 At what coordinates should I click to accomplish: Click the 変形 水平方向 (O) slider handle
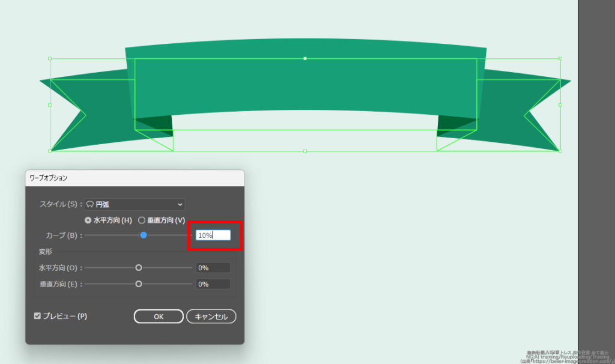(x=139, y=268)
